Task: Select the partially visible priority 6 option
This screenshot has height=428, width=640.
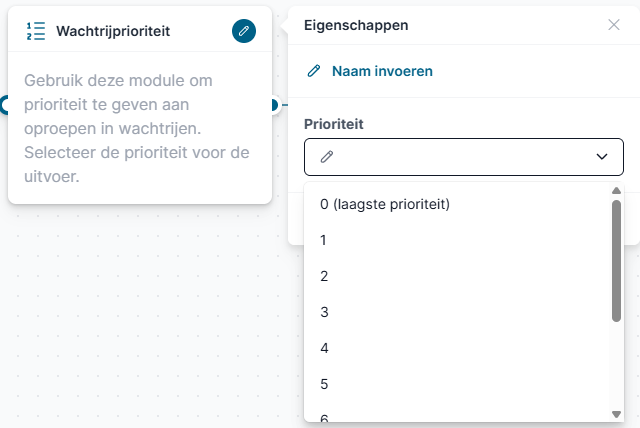Action: [459, 415]
